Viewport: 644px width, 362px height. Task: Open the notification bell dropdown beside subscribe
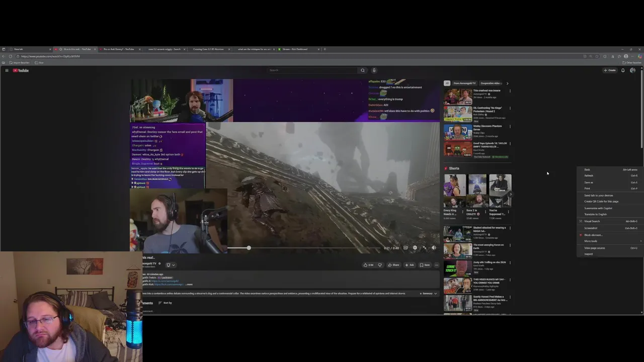171,265
